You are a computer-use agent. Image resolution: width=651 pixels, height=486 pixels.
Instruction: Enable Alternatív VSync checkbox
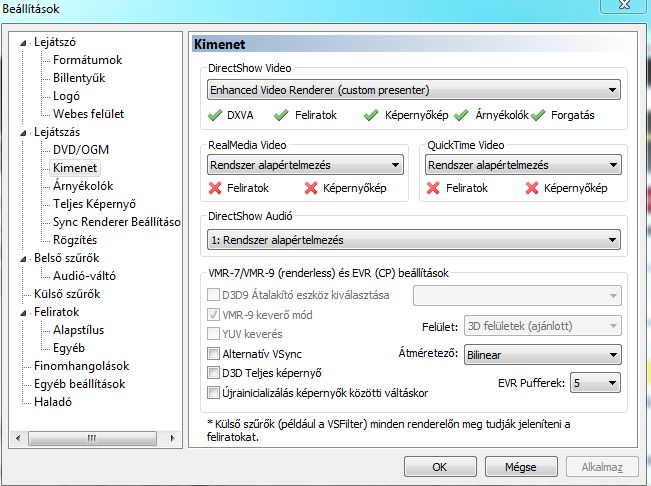pyautogui.click(x=213, y=354)
